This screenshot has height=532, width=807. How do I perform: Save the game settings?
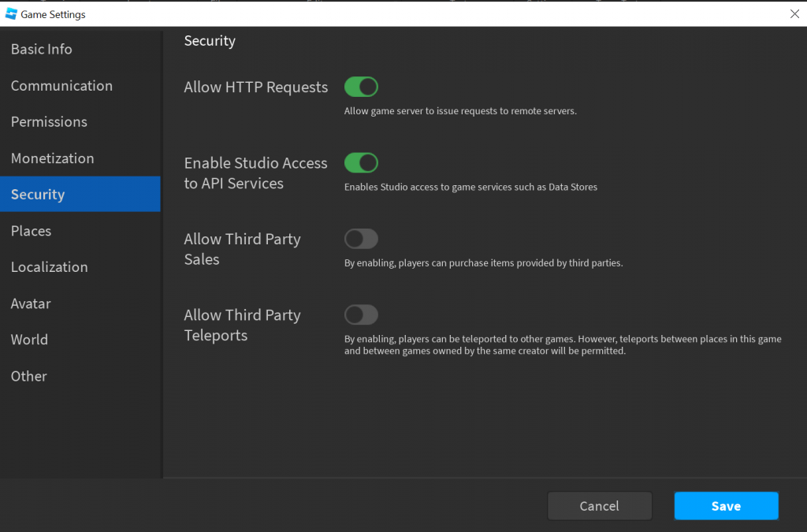726,506
